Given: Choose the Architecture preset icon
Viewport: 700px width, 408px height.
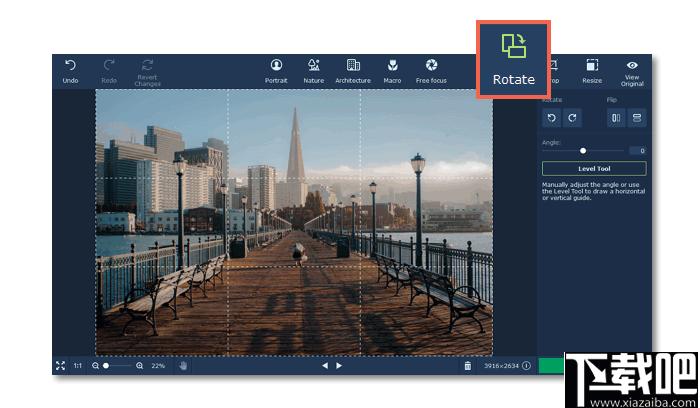Looking at the screenshot, I should 353,65.
